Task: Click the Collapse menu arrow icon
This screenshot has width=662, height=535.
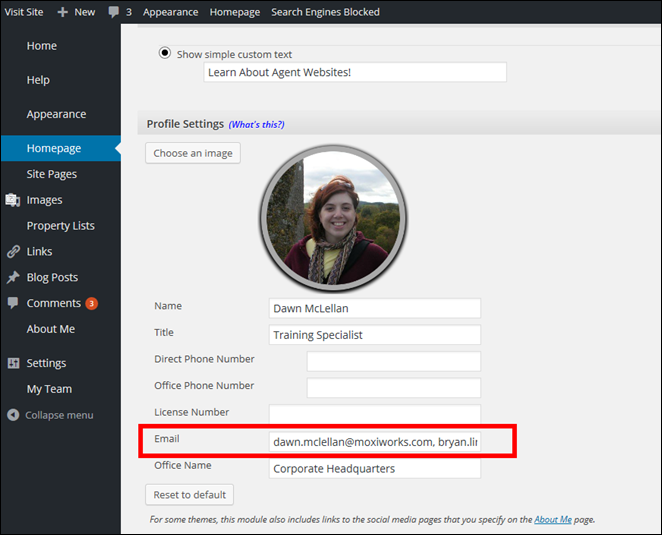Action: pos(13,415)
